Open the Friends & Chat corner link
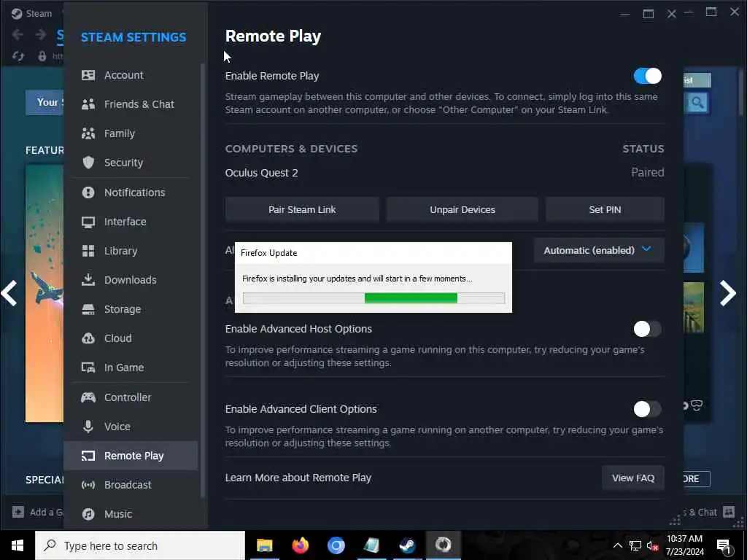747x560 pixels. click(710, 513)
